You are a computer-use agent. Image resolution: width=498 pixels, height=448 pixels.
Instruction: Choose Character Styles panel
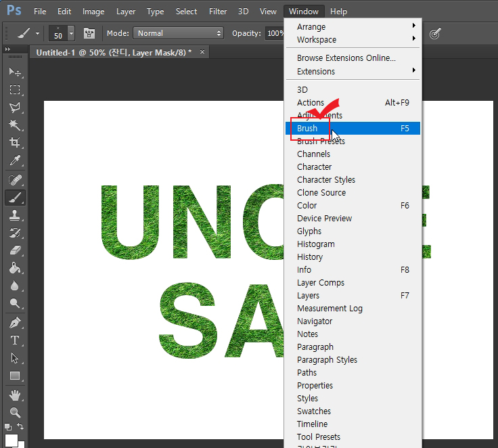click(x=353, y=179)
